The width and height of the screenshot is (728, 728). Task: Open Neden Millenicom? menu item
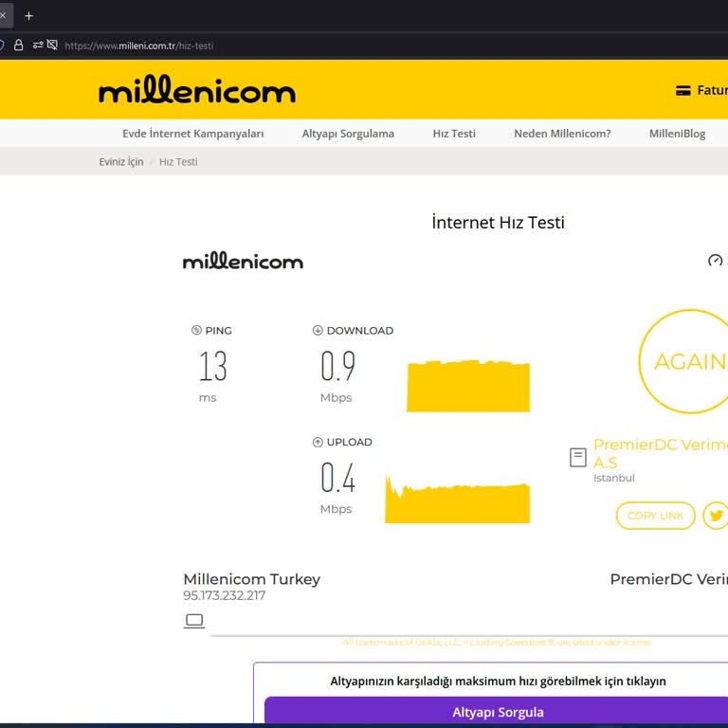point(562,134)
